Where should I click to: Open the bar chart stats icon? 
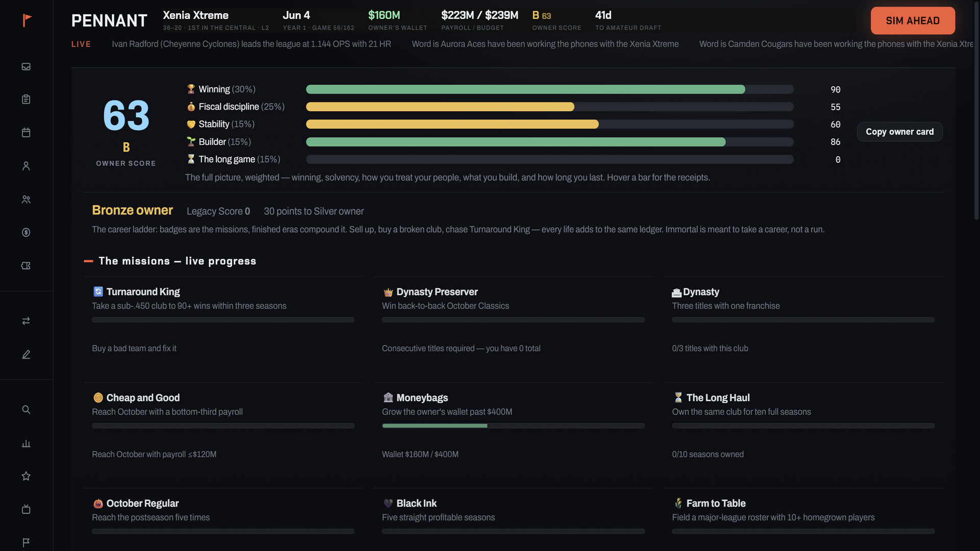click(x=26, y=443)
